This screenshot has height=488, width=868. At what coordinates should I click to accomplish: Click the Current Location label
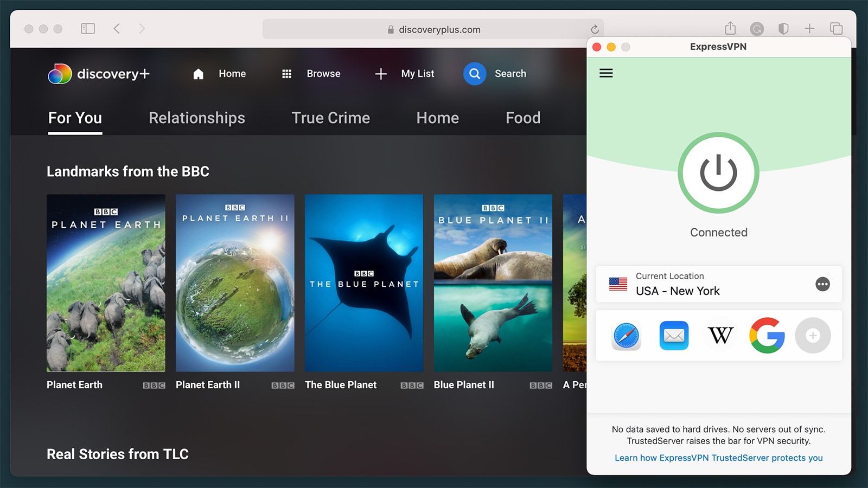(670, 276)
